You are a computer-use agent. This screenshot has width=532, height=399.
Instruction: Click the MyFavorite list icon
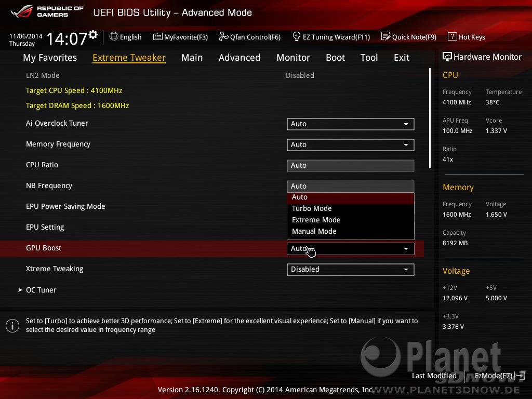pos(158,37)
